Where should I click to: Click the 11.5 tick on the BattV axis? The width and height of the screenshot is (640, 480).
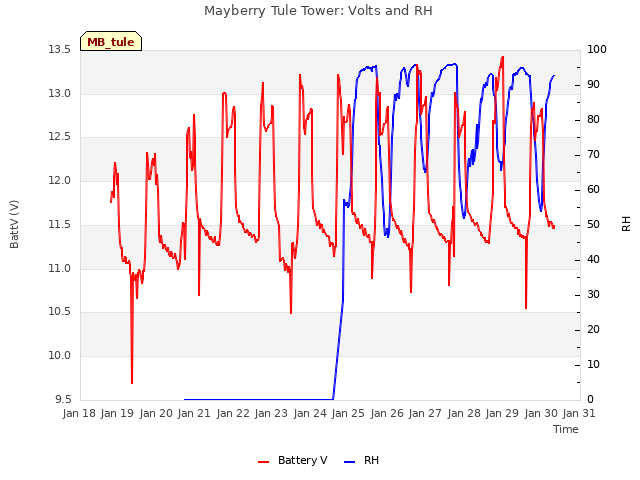point(60,224)
